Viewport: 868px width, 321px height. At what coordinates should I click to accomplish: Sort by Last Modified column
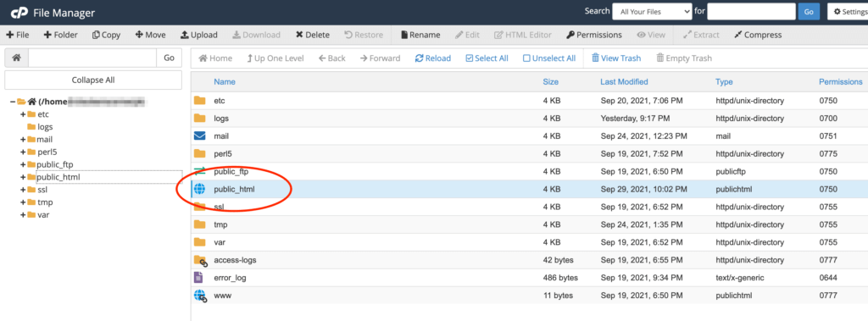624,82
